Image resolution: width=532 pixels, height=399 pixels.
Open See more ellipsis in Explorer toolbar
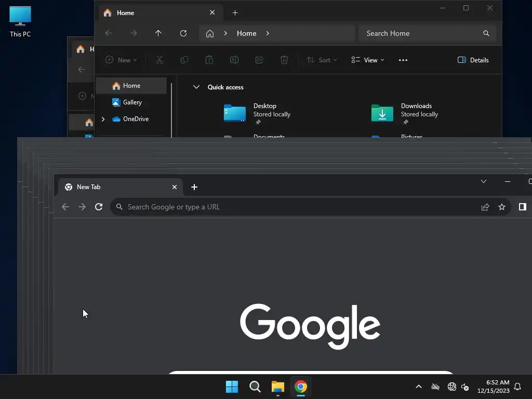(403, 60)
